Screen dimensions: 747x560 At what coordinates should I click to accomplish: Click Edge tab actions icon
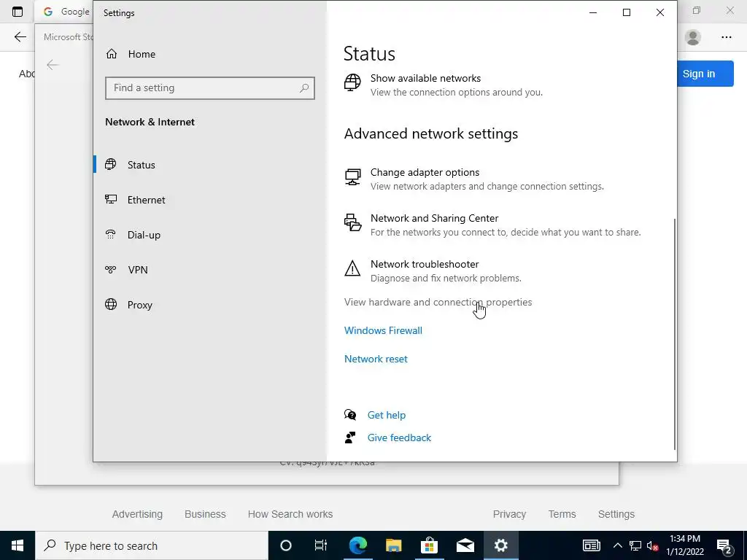click(18, 12)
